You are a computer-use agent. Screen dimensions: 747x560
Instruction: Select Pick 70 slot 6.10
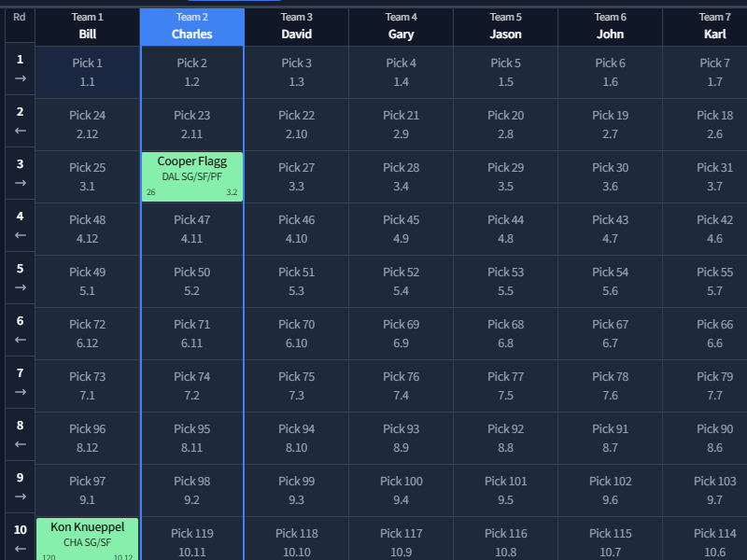tap(296, 334)
